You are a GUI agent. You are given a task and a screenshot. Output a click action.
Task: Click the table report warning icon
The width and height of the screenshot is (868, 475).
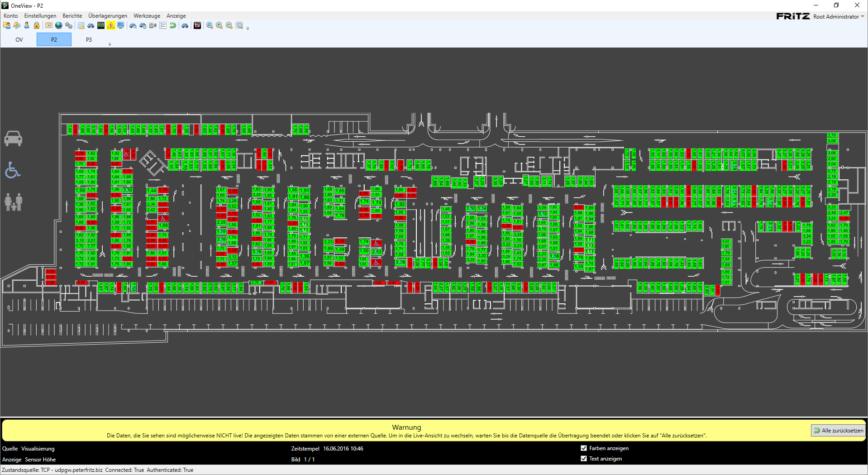point(81,25)
